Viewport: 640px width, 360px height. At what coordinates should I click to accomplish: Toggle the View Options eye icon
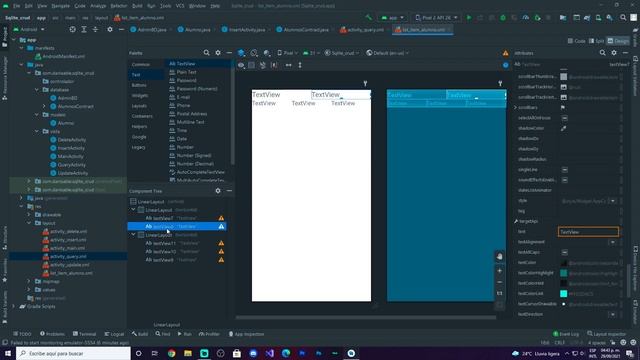[241, 65]
